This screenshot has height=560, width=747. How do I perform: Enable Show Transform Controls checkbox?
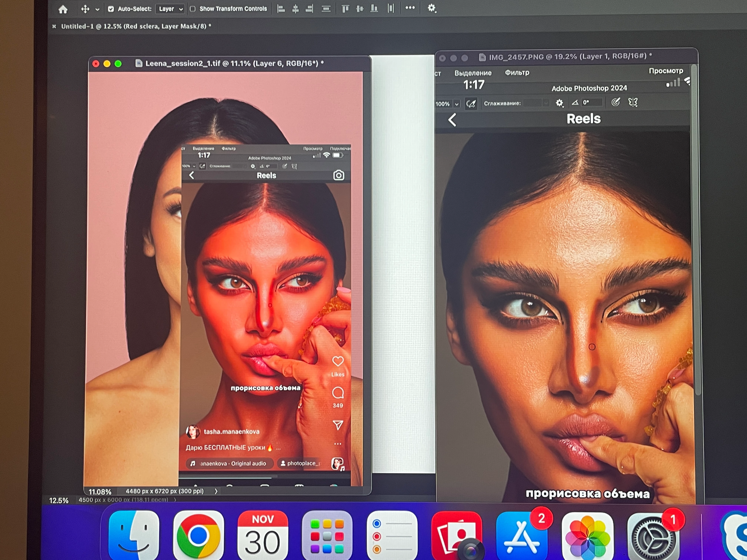click(192, 9)
